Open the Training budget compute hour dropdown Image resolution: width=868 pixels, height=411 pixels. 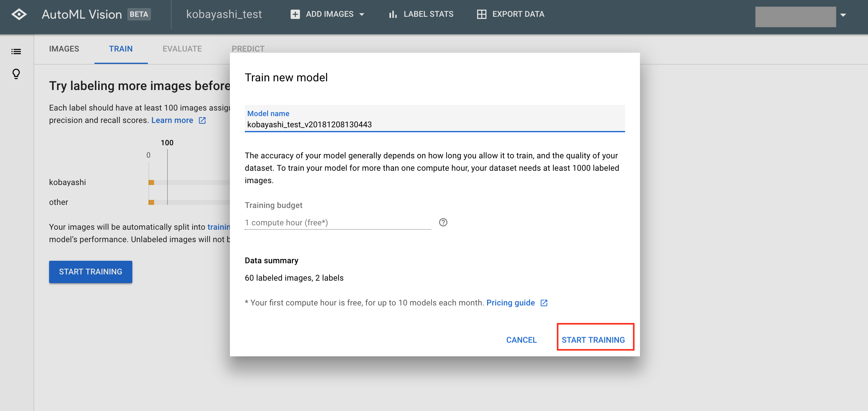pos(338,223)
